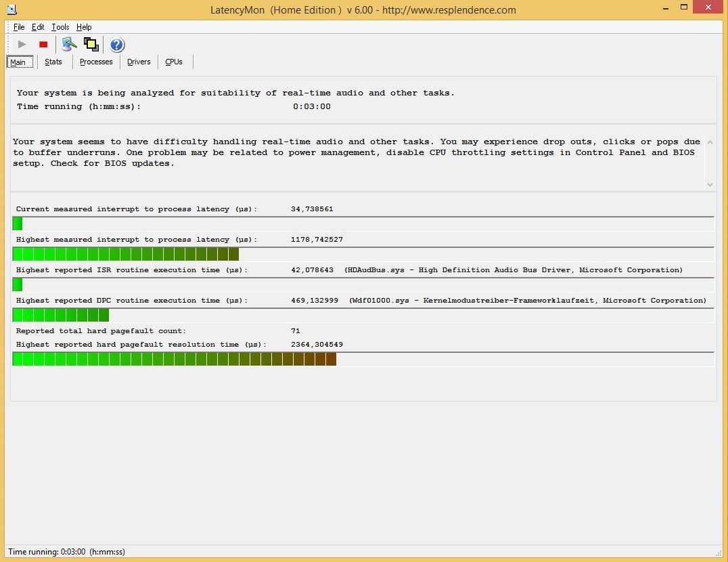Click the 'Highest reported DPC routine execution time' label
Screen dimensions: 728x562
pos(132,301)
